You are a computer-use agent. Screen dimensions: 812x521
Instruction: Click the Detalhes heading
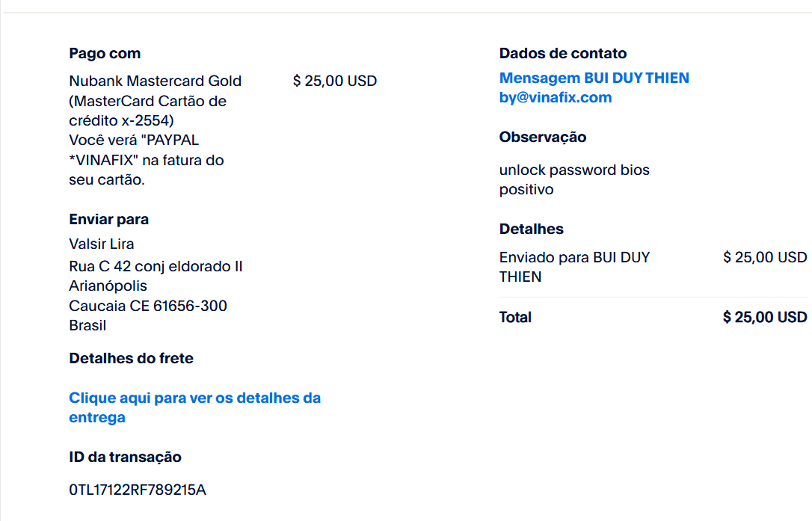[x=532, y=229]
